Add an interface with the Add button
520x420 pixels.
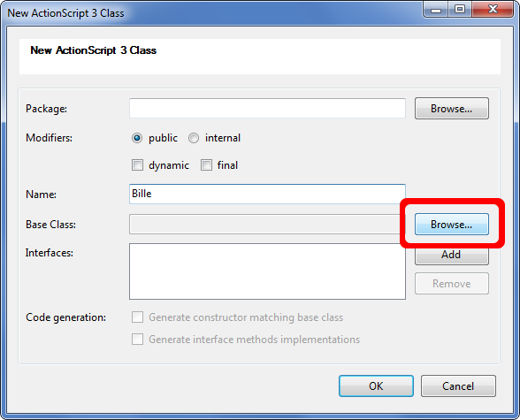click(x=451, y=256)
